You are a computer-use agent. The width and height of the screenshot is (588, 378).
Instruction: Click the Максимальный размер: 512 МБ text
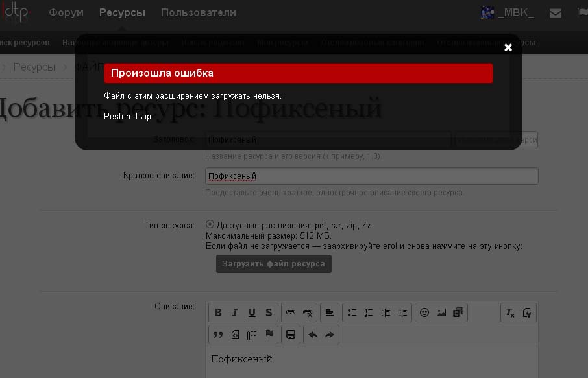269,236
